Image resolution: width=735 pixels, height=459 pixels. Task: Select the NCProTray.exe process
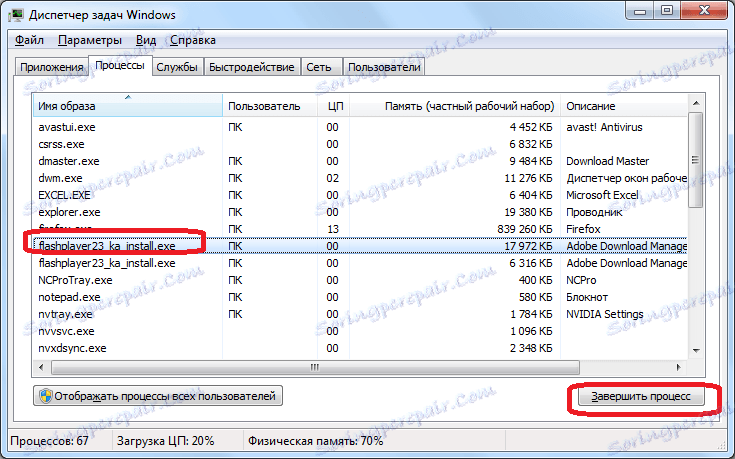pos(360,280)
